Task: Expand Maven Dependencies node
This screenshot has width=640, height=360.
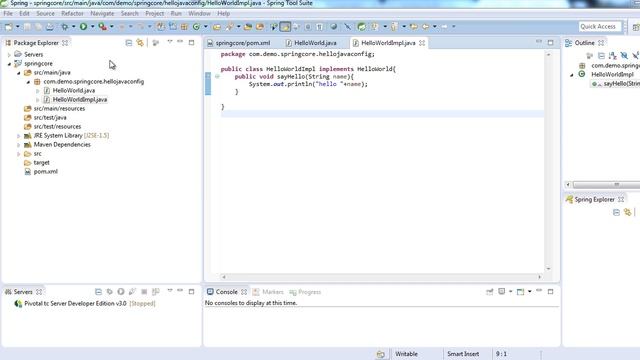Action: 18,144
